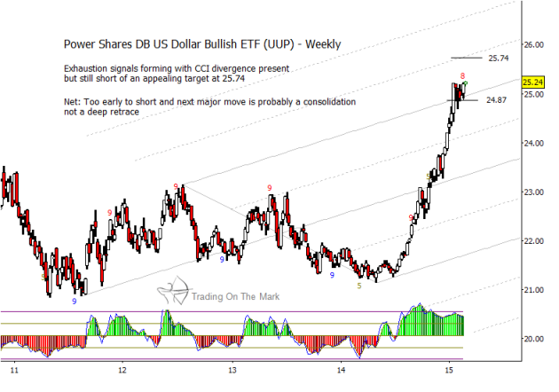The width and height of the screenshot is (559, 392).
Task: Click the year 12 time axis label
Action: point(122,370)
